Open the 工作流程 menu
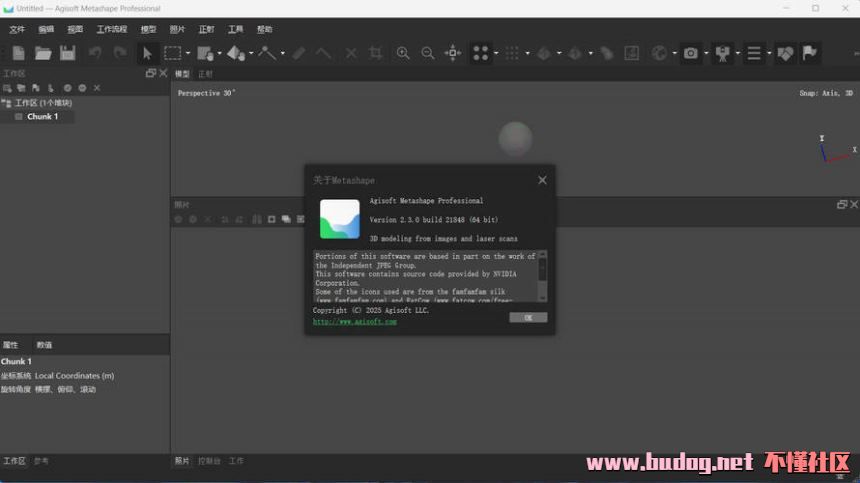Screen dimensions: 860x483 [112, 29]
